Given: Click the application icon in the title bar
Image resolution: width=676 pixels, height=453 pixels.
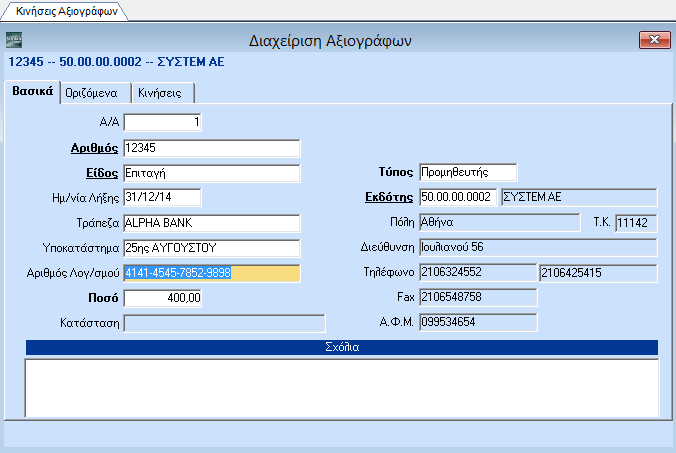Looking at the screenshot, I should (x=14, y=40).
